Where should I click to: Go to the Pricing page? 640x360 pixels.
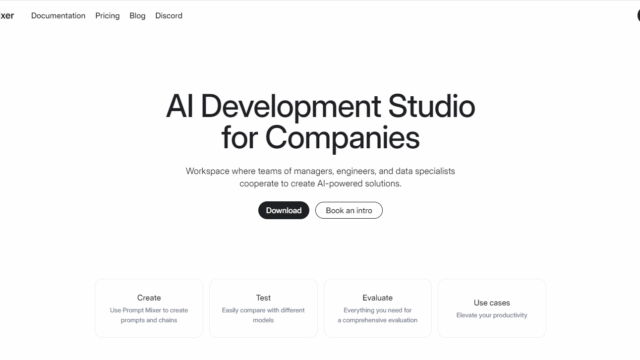(x=107, y=16)
